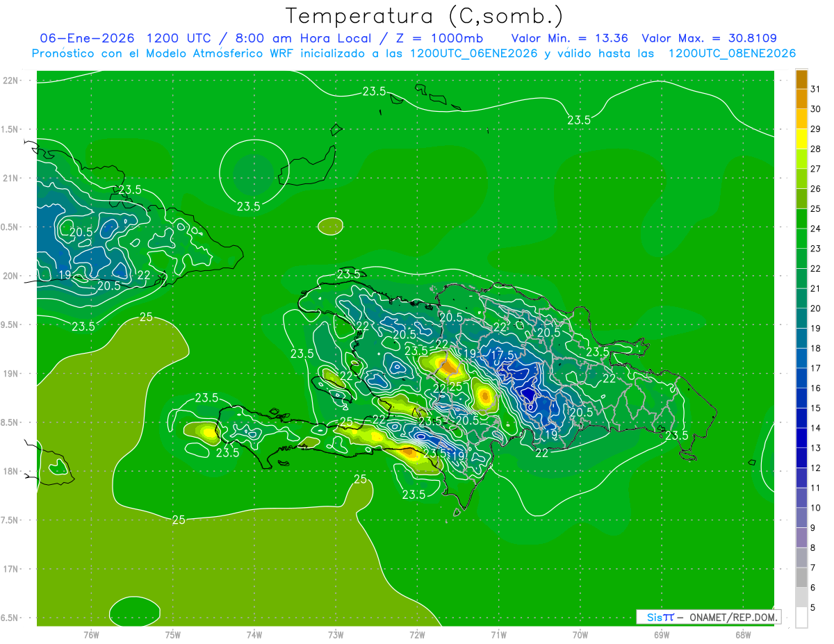
Task: Pick the legend swatch between 10 and 11
Action: point(801,498)
